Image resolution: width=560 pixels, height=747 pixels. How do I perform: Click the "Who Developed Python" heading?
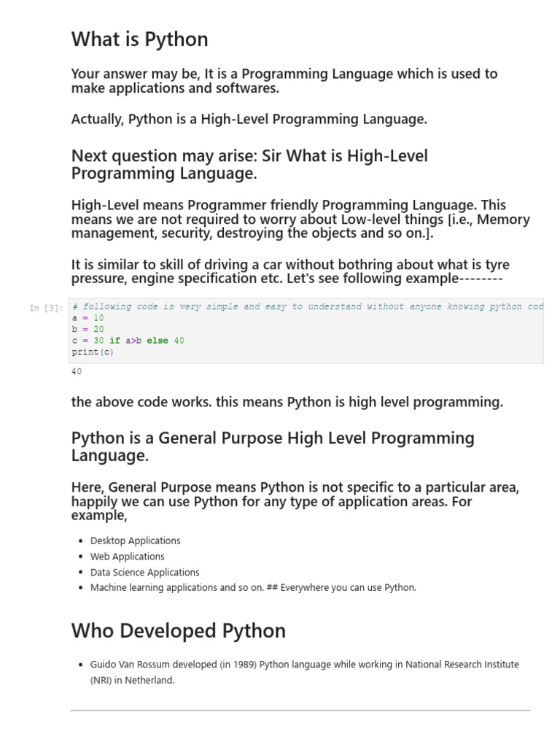(178, 631)
